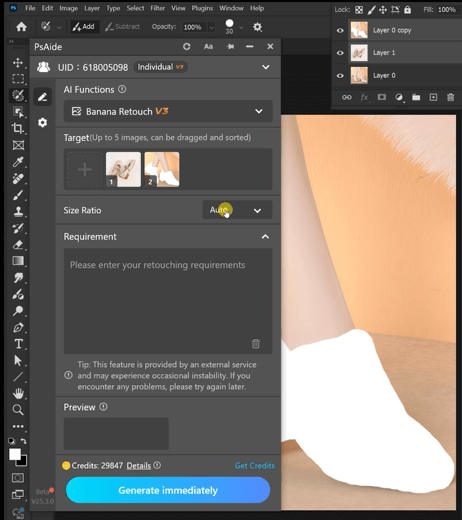Refresh the PsAide panel
The width and height of the screenshot is (462, 520).
(x=187, y=47)
